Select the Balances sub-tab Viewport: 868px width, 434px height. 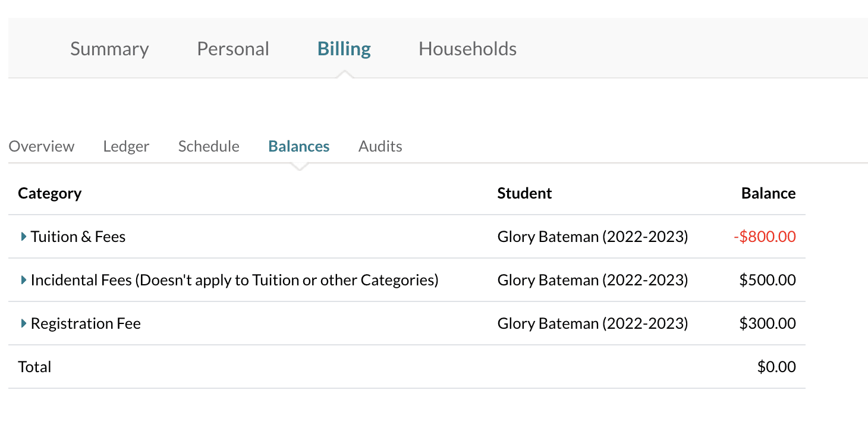click(x=299, y=146)
